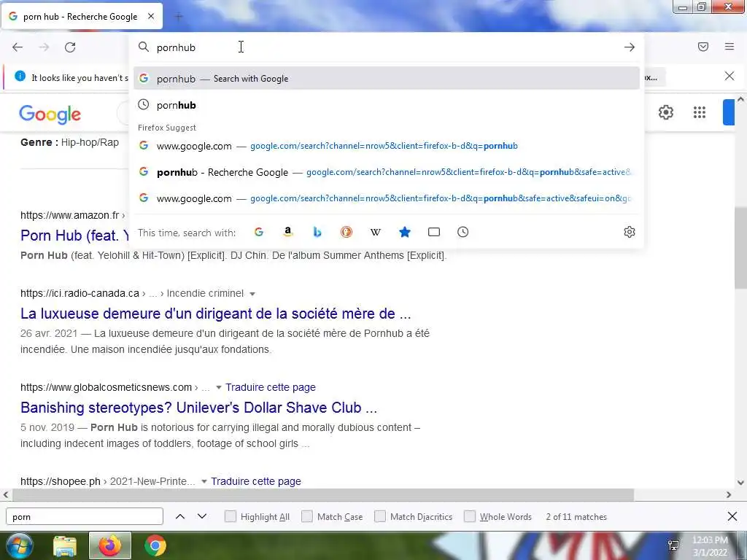Viewport: 747px width, 560px height.
Task: Click the taskbar clock showing 12:03 PM
Action: click(710, 545)
